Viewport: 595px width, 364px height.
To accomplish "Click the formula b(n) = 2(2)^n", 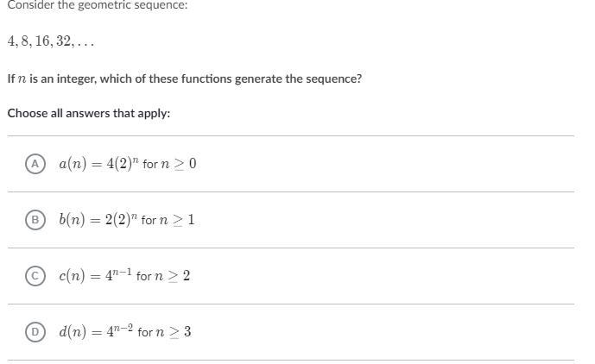I will (98, 219).
